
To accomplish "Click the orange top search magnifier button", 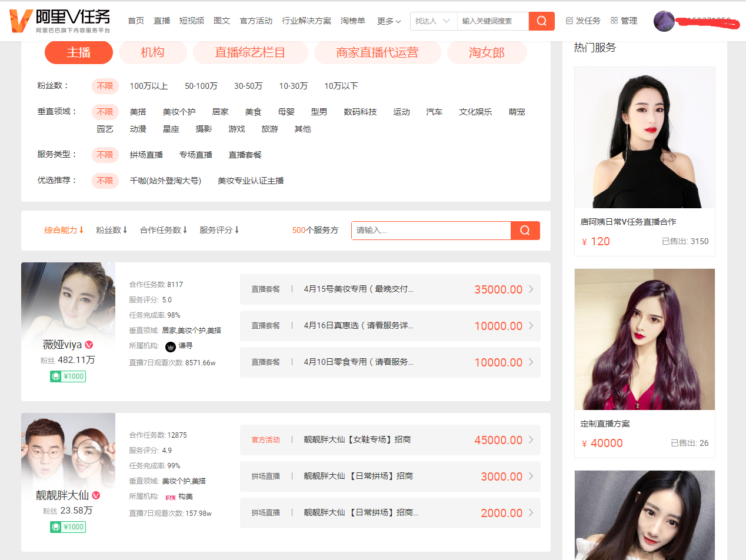I will click(x=541, y=21).
